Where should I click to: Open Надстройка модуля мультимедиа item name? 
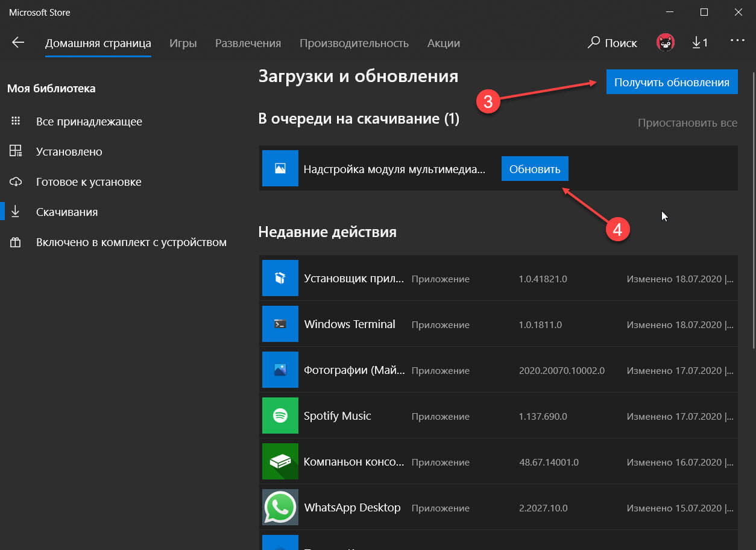[x=394, y=169]
